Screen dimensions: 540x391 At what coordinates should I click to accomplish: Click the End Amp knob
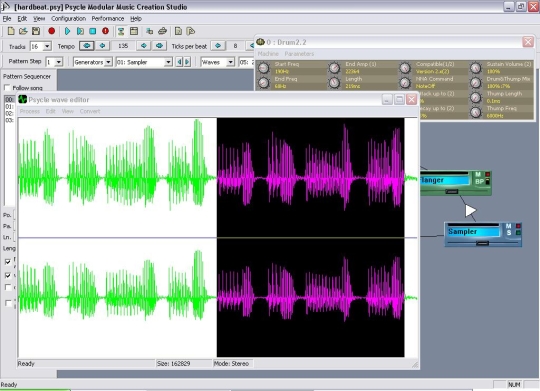(334, 68)
